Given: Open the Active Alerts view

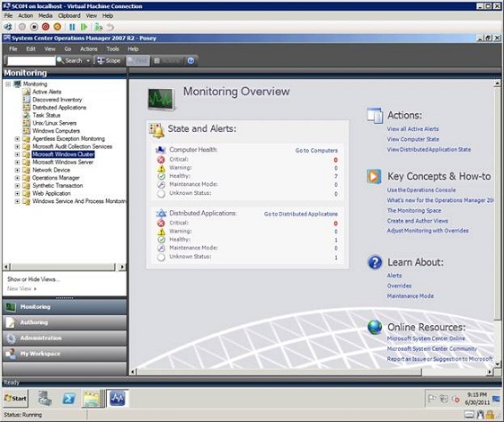Looking at the screenshot, I should [47, 92].
